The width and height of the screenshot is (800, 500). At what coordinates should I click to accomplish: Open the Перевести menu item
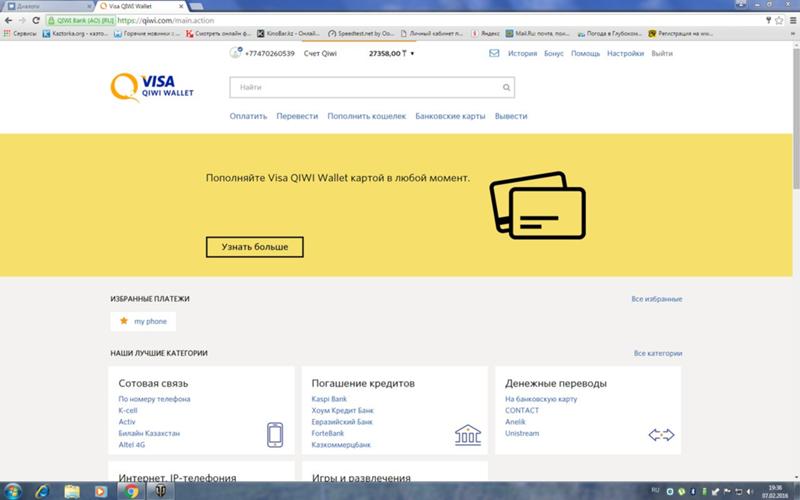pyautogui.click(x=297, y=116)
